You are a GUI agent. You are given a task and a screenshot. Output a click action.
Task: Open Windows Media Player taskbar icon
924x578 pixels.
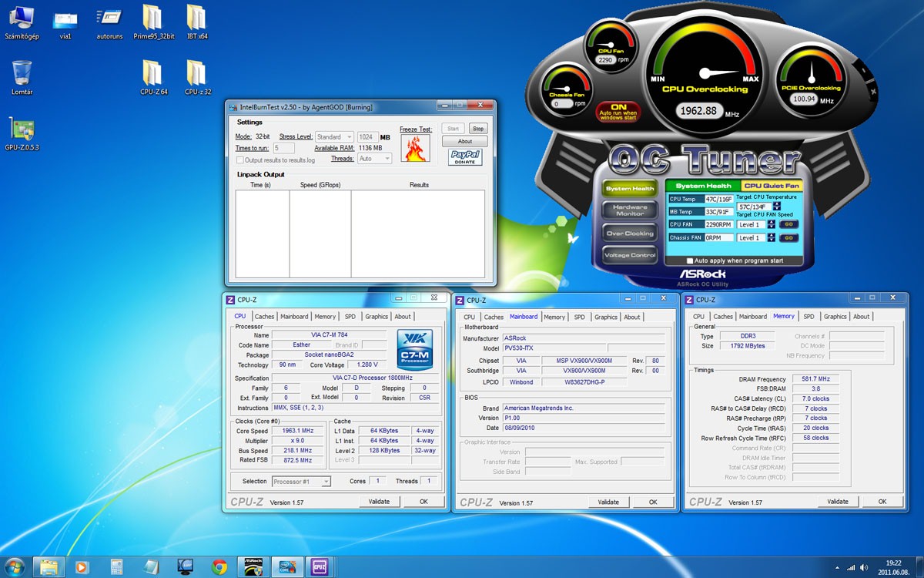click(x=82, y=567)
